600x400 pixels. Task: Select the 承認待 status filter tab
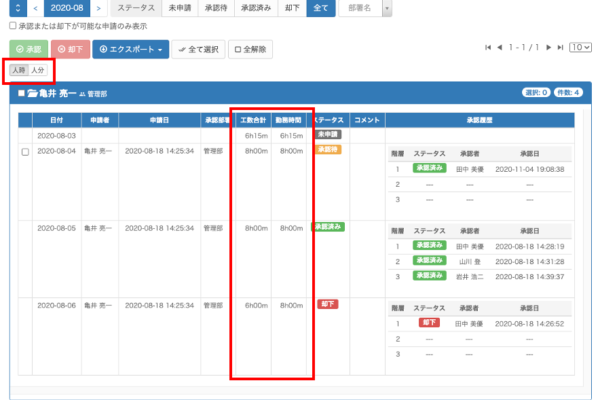[x=217, y=9]
